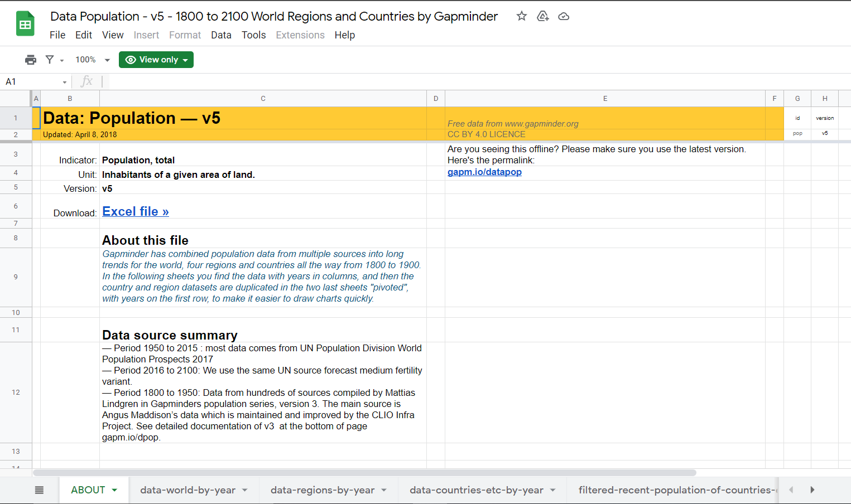Select column D header
The width and height of the screenshot is (851, 504).
(436, 99)
